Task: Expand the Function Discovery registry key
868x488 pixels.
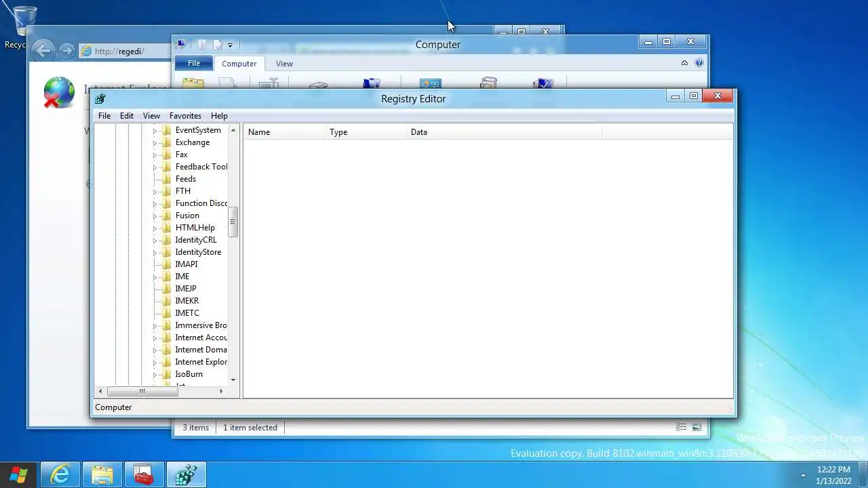Action: (155, 204)
